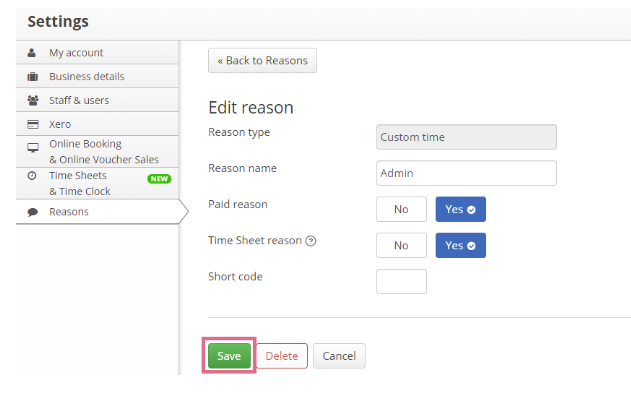Screen dimensions: 631x399
Task: Set Time Sheet reason to Yes
Action: (460, 245)
